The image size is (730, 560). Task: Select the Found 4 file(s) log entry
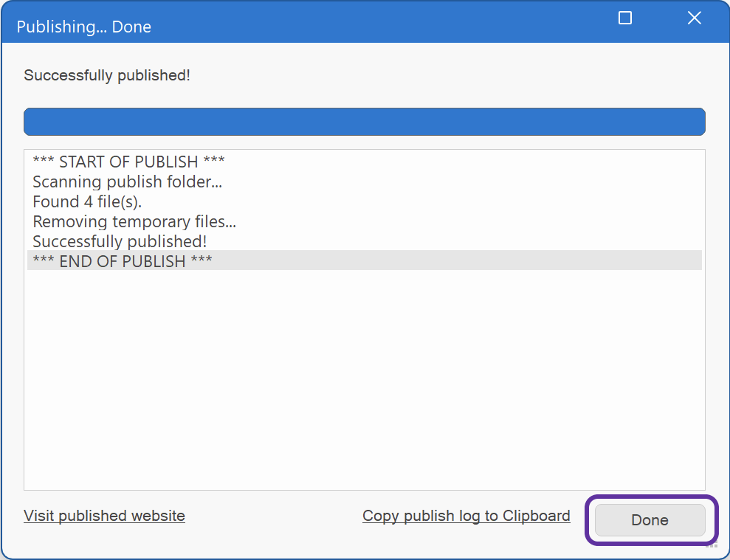[x=87, y=201]
